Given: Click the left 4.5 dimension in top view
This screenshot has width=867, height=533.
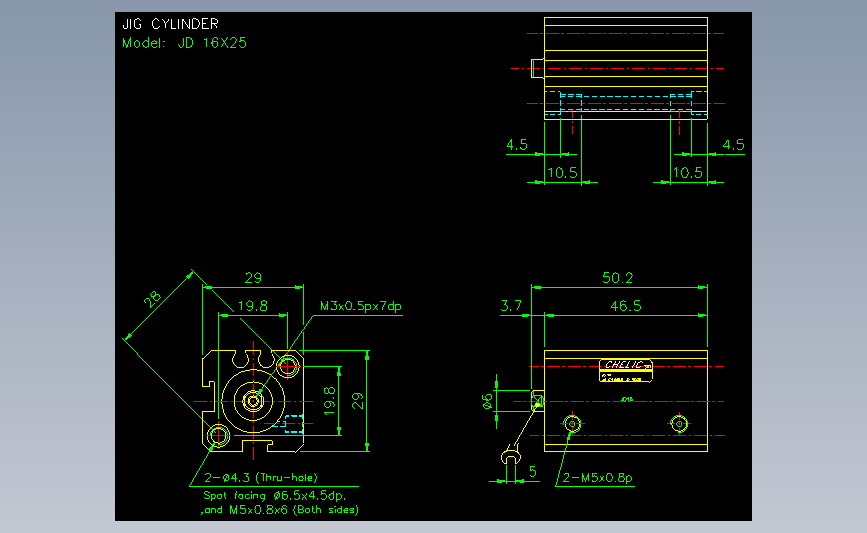Looking at the screenshot, I should 517,145.
